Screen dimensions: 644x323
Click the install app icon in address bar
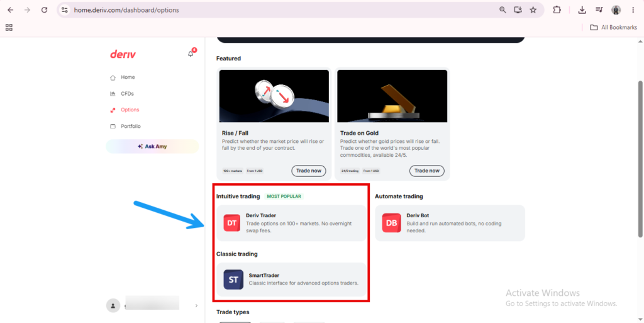[x=518, y=10]
